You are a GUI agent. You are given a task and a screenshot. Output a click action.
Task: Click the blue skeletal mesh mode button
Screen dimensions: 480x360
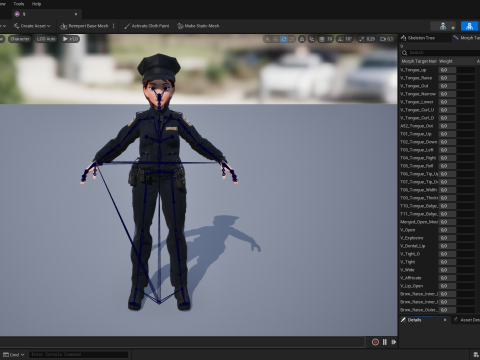point(469,26)
